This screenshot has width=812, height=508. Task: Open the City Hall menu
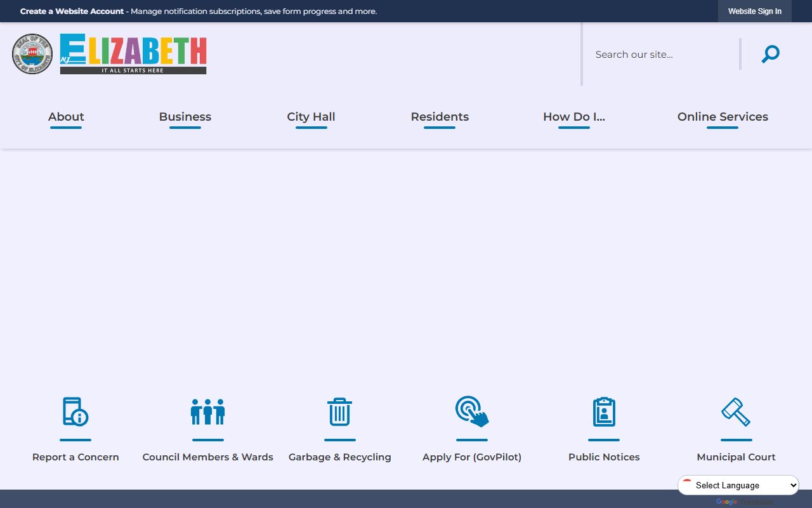311,117
